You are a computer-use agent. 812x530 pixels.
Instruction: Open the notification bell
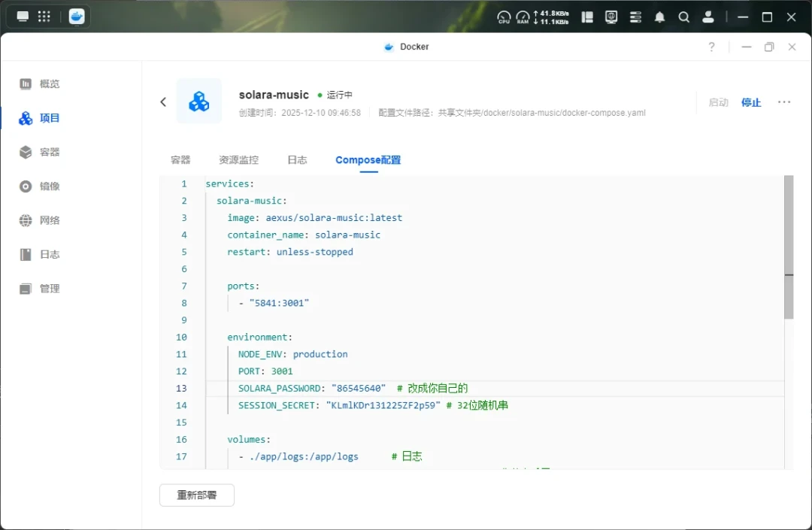[x=659, y=17]
